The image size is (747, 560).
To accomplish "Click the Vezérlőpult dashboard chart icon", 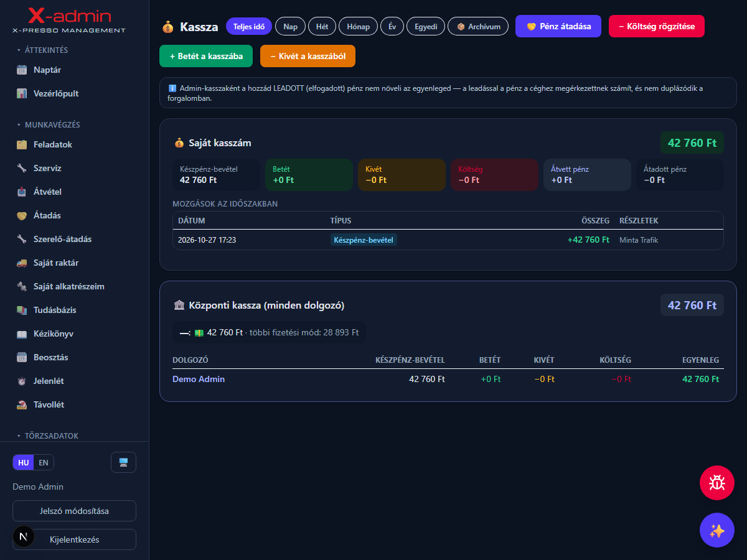I will tap(22, 94).
